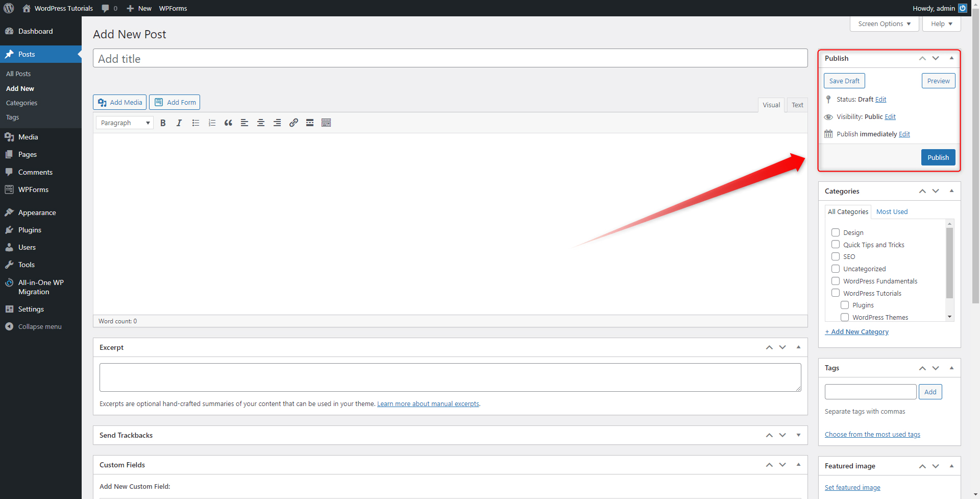Collapse the admin menu
980x499 pixels.
pyautogui.click(x=41, y=326)
